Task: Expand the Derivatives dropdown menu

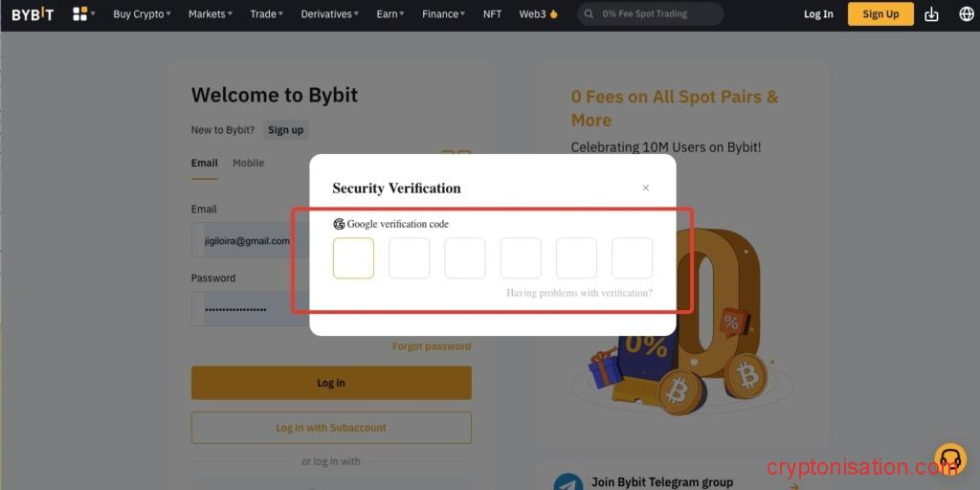Action: tap(329, 14)
